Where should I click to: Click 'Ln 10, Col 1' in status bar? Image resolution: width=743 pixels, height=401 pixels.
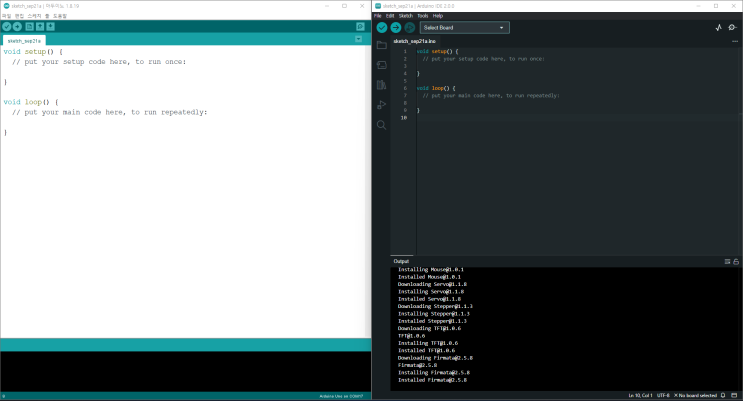(640, 395)
